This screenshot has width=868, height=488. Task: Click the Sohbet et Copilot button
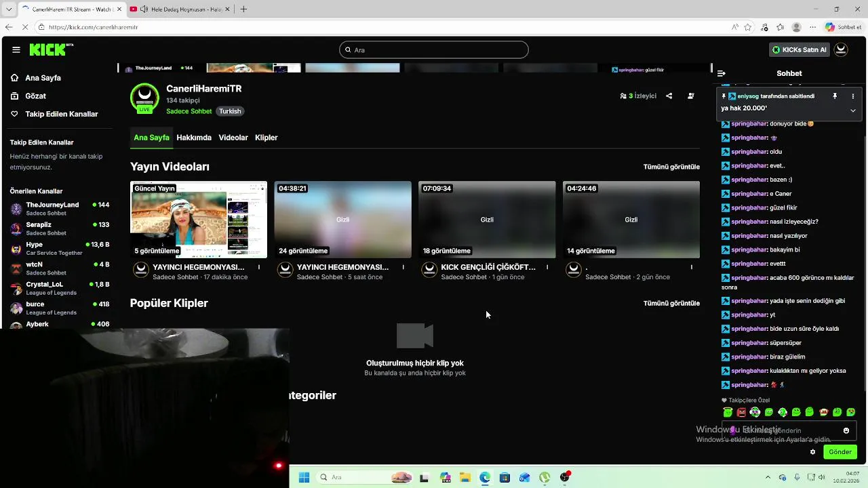(844, 27)
